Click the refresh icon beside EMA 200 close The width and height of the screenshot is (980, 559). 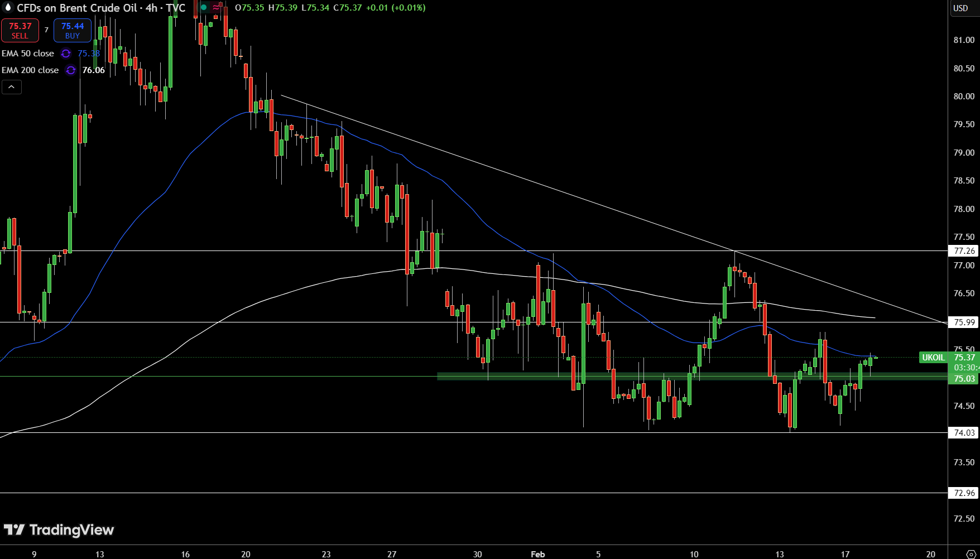[71, 70]
